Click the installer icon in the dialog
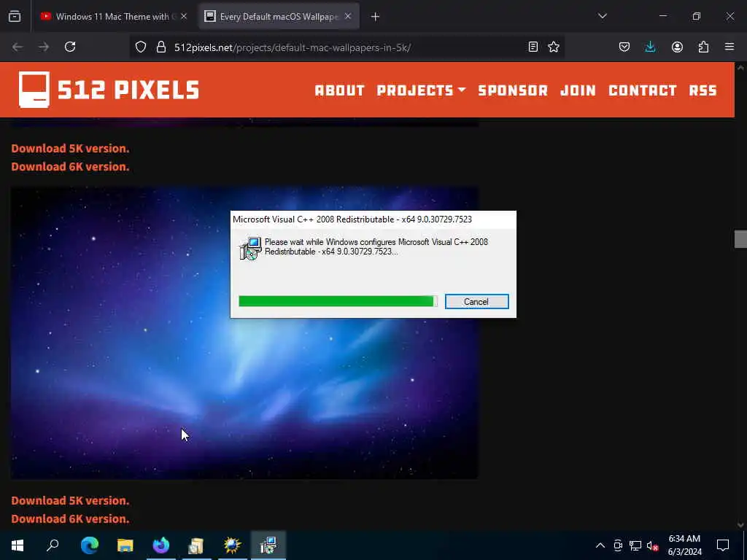 (x=251, y=248)
